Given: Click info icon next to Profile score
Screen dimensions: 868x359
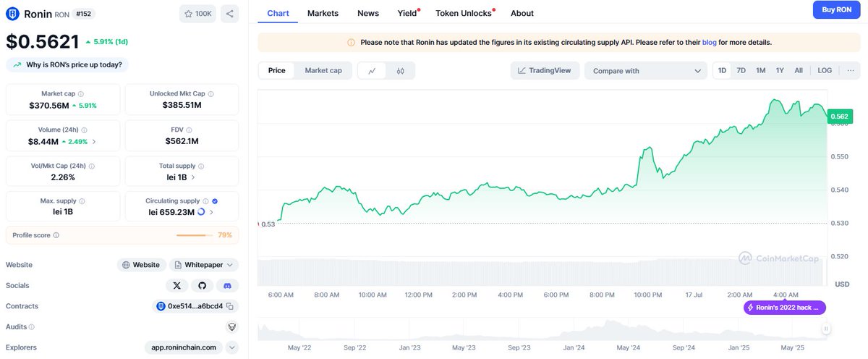Looking at the screenshot, I should tap(56, 235).
